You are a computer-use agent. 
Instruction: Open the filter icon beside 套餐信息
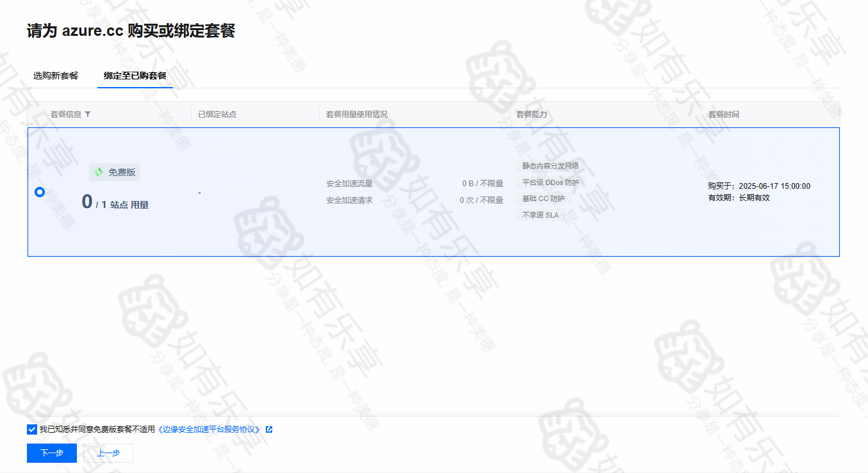[x=88, y=115]
